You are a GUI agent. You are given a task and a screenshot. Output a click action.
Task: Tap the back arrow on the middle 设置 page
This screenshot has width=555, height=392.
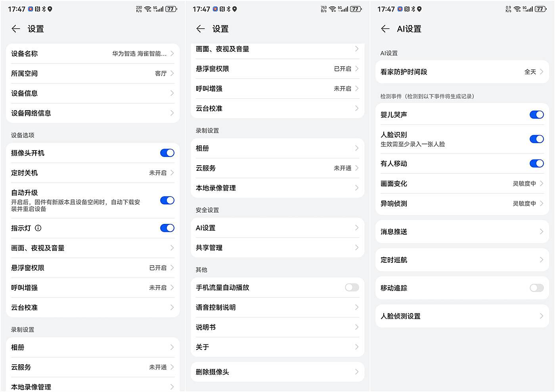pos(201,29)
